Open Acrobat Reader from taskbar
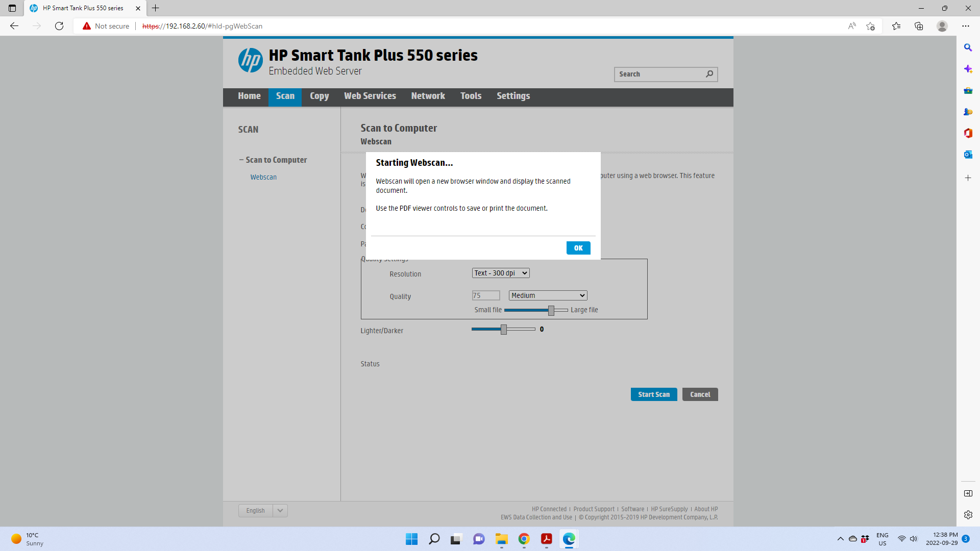 coord(546,539)
